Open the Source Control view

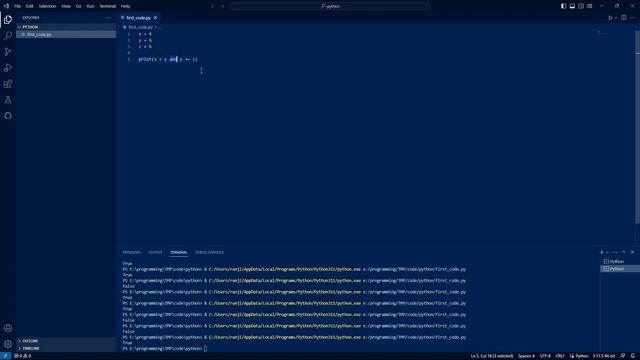coord(8,51)
